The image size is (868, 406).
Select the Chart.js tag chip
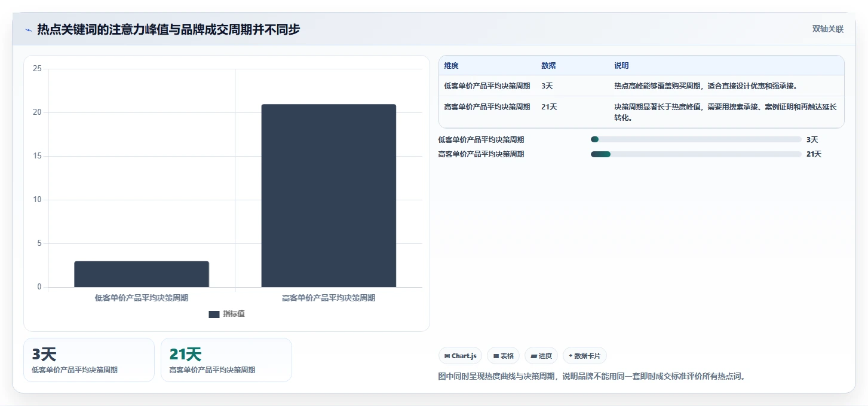click(x=461, y=356)
